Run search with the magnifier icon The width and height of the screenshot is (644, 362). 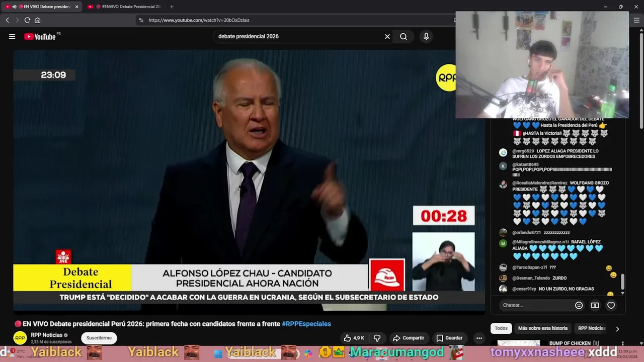(404, 36)
